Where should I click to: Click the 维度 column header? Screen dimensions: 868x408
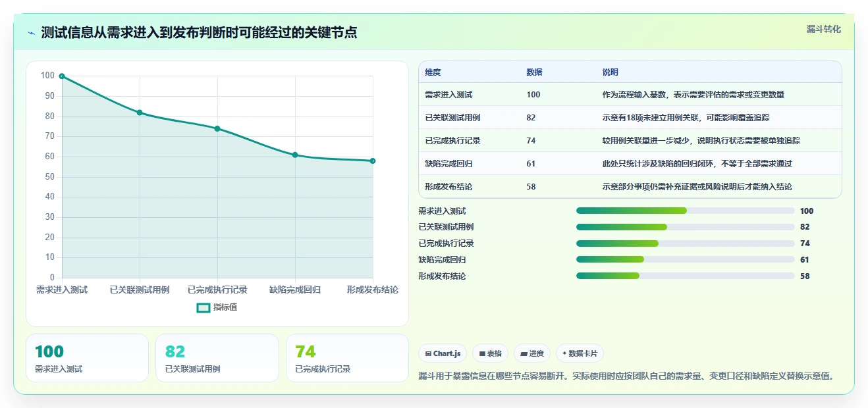[433, 72]
